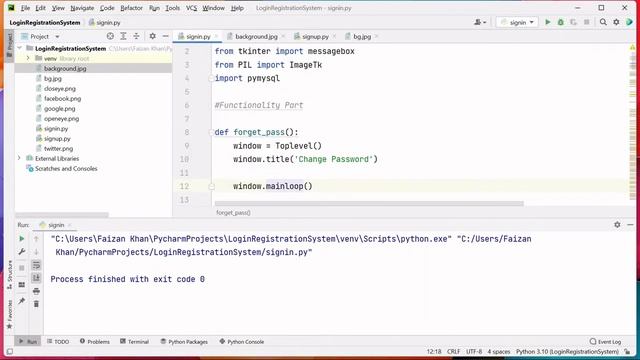The height and width of the screenshot is (360, 640).
Task: Open IDE settings gear in top toolbar
Action: coord(616,22)
